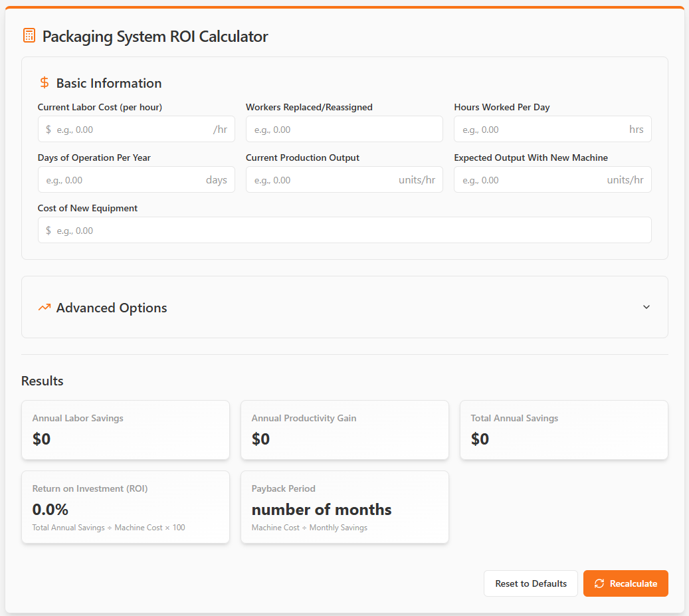Viewport: 689px width, 616px height.
Task: Click the refresh icon in the Recalculate button
Action: tap(599, 583)
